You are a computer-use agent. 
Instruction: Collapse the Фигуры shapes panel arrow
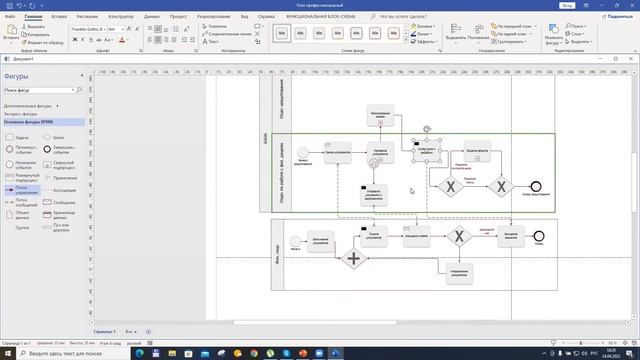point(82,76)
